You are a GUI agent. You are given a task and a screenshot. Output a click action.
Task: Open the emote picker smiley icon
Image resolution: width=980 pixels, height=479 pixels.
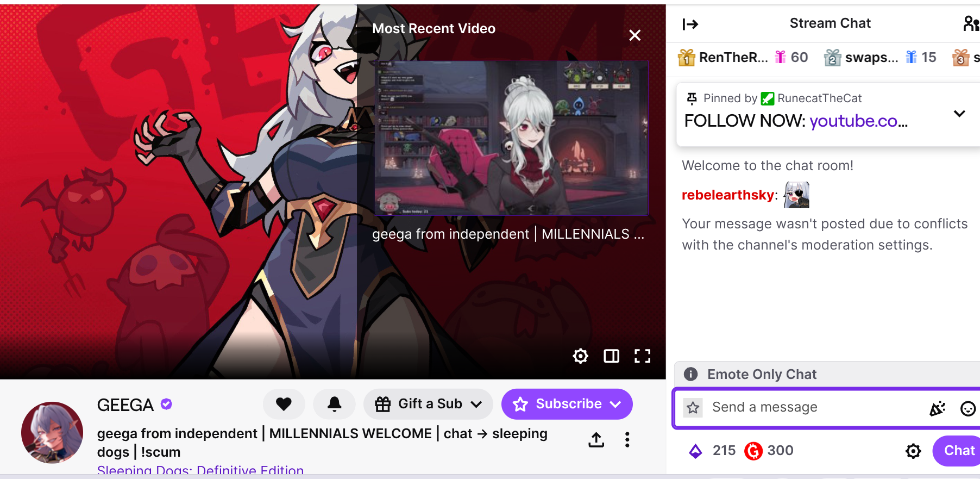pyautogui.click(x=968, y=408)
